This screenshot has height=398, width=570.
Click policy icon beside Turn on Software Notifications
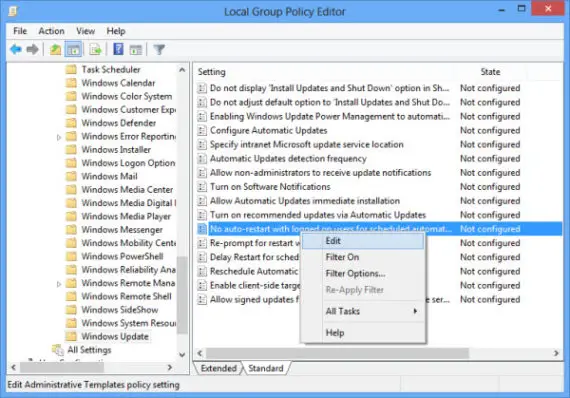click(202, 187)
